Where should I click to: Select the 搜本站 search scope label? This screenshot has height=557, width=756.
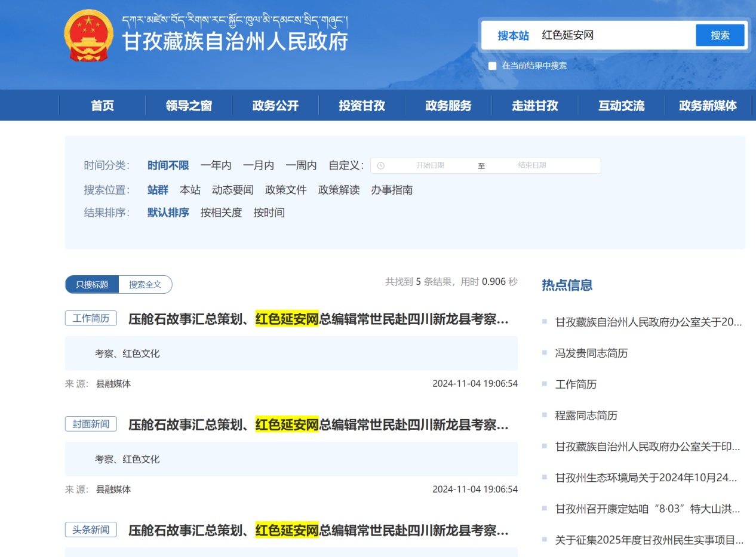pyautogui.click(x=514, y=36)
